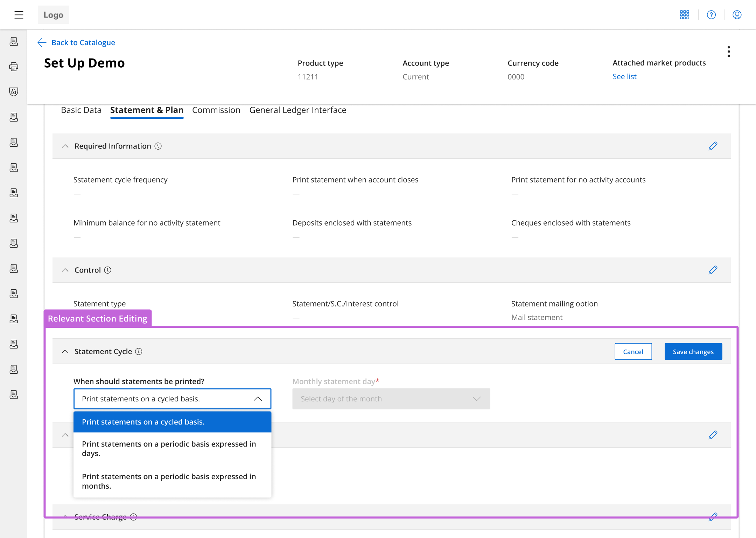Open the General Ledger Interface tab

297,110
